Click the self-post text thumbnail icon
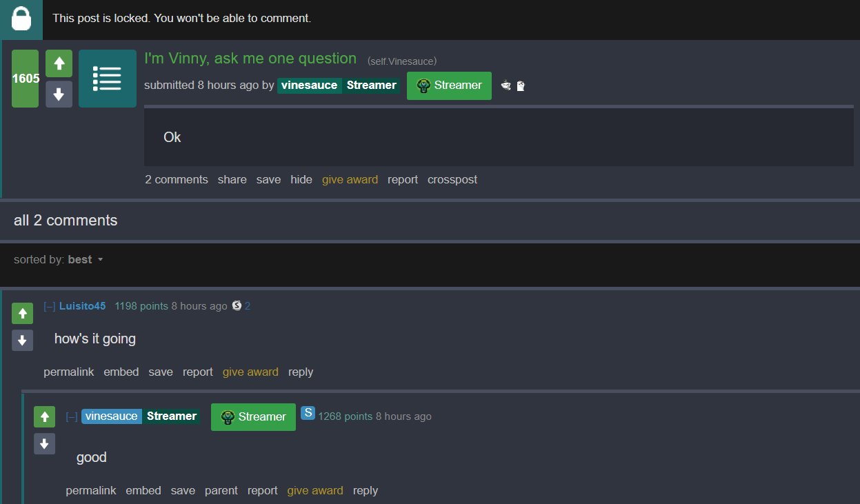Image resolution: width=860 pixels, height=504 pixels. (x=107, y=79)
